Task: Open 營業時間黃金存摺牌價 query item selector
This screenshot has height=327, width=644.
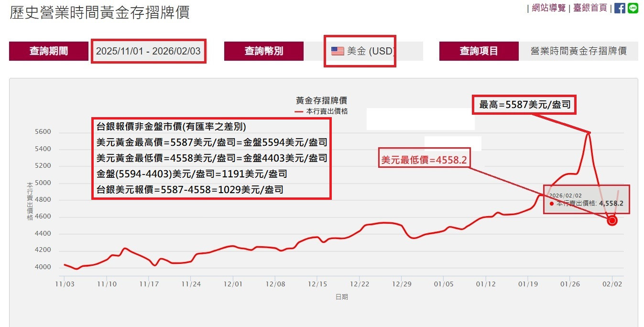Action: pyautogui.click(x=579, y=51)
